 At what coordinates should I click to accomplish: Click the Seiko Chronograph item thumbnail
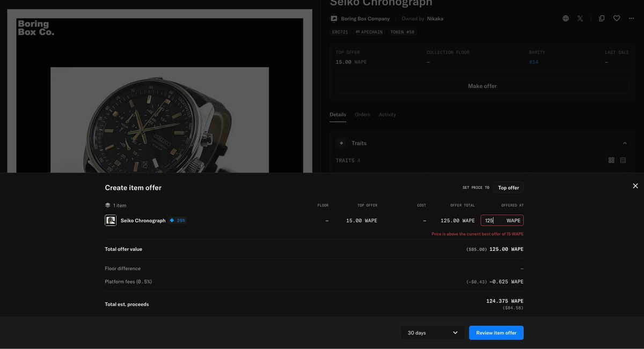click(111, 220)
